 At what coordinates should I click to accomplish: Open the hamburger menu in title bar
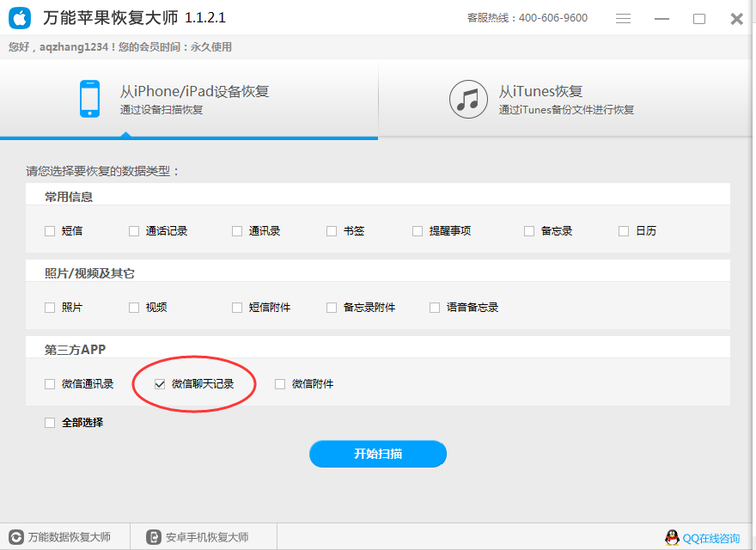tap(624, 19)
